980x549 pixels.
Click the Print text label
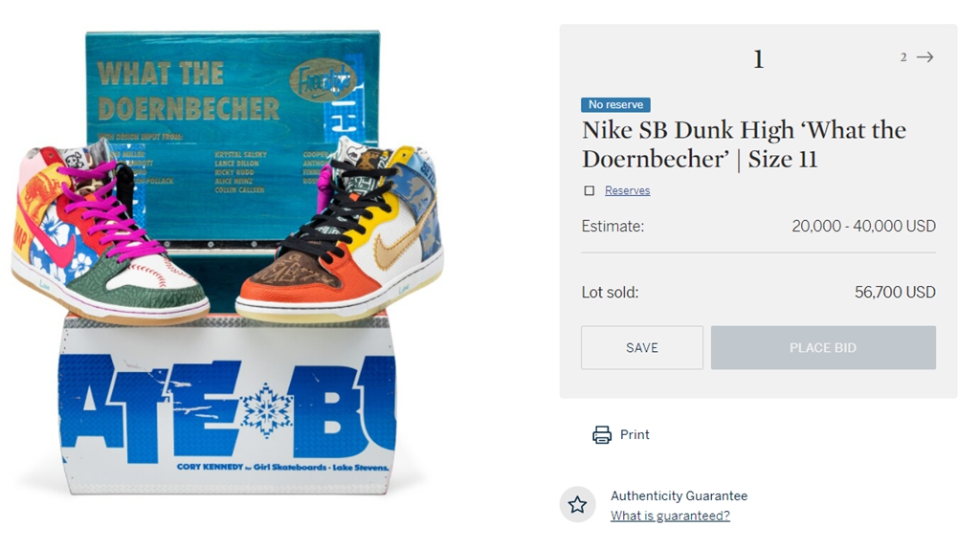[x=635, y=434]
